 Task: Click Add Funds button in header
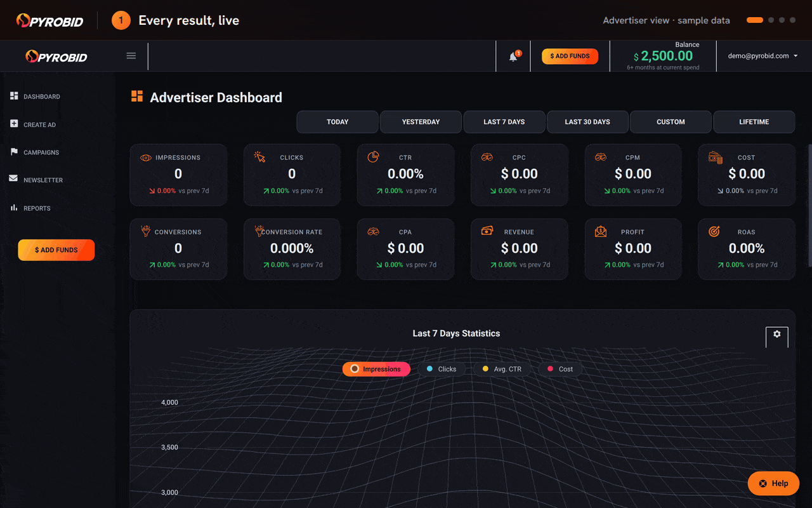tap(570, 56)
